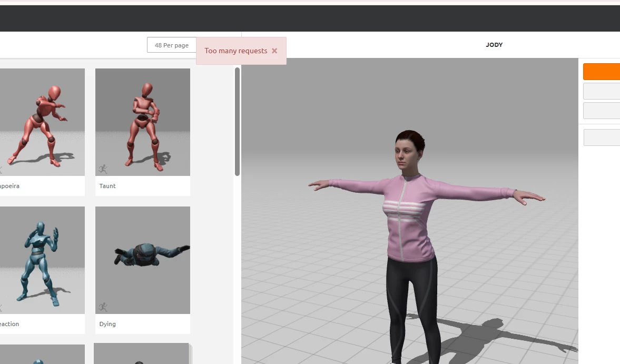Select the Taunt animation thumbnail
The width and height of the screenshot is (620, 364).
[143, 122]
